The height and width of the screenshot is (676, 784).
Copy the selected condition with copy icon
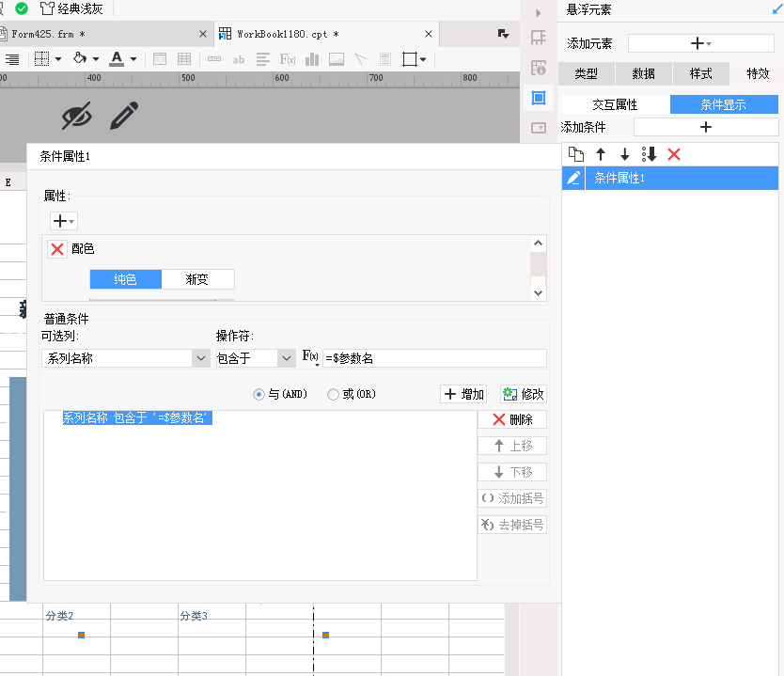576,154
